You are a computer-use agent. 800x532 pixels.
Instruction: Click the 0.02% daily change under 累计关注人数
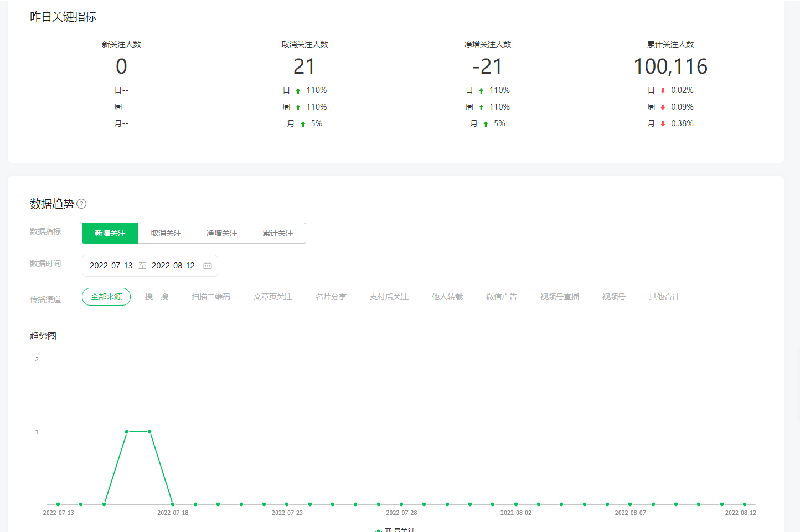point(682,90)
